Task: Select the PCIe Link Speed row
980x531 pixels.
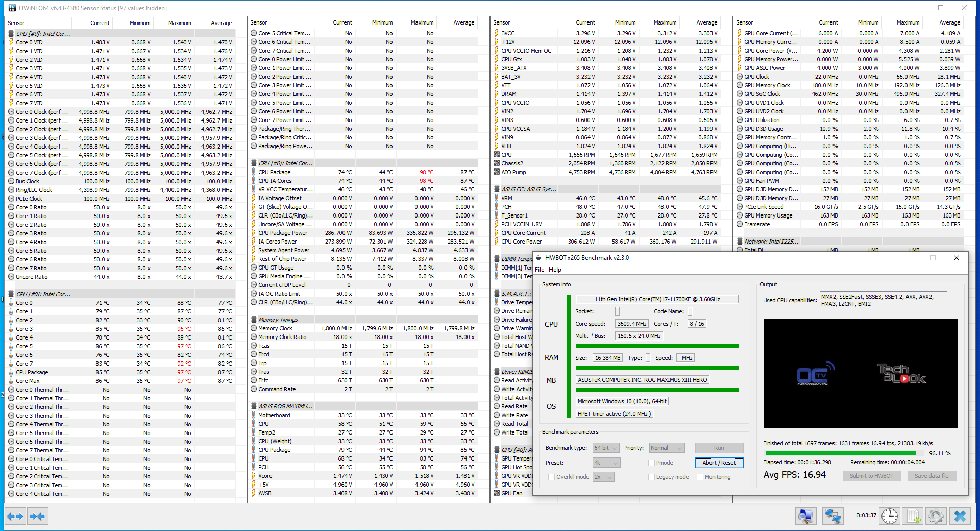Action: [849, 207]
